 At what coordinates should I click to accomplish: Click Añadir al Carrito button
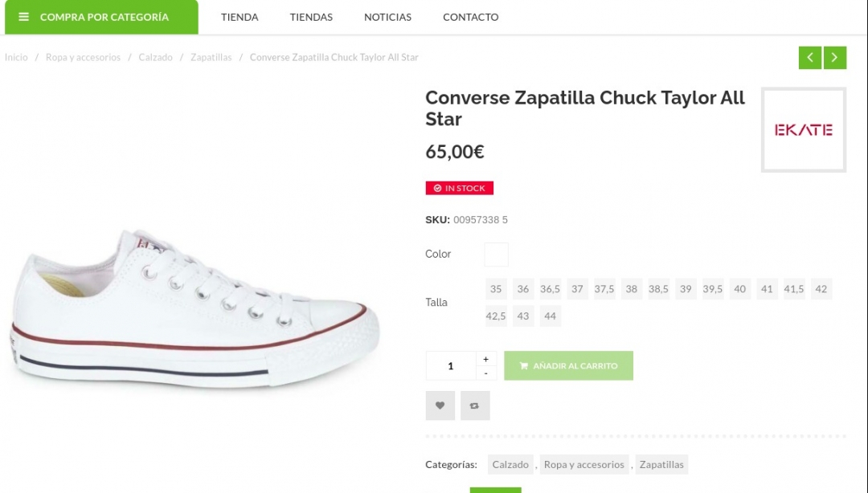pyautogui.click(x=568, y=366)
